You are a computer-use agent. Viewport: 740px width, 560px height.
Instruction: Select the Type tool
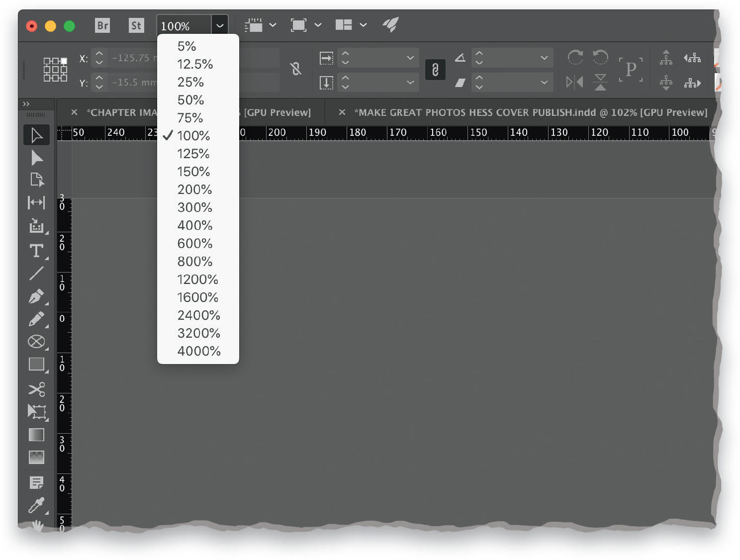tap(36, 251)
